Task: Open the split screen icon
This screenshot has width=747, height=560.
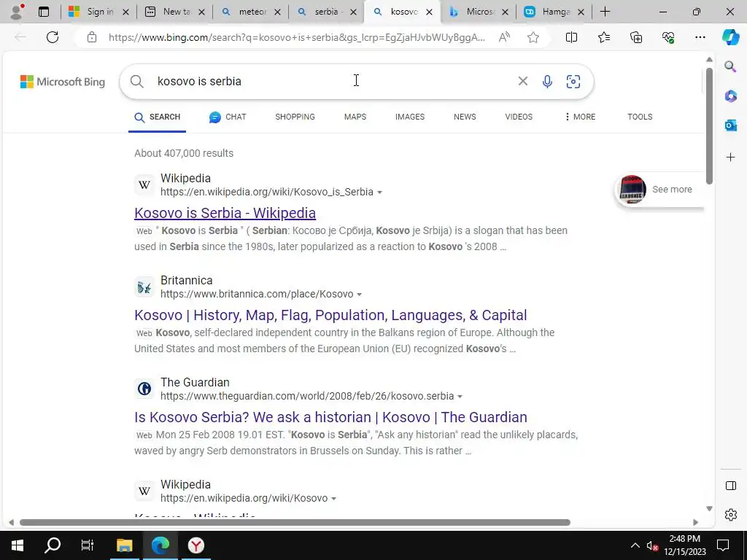Action: 571,37
